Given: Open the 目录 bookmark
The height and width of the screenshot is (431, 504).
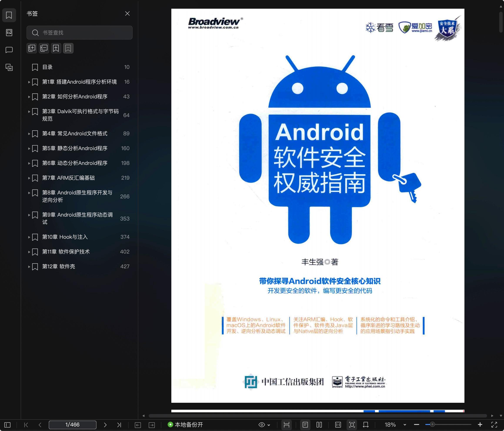Looking at the screenshot, I should [x=47, y=67].
